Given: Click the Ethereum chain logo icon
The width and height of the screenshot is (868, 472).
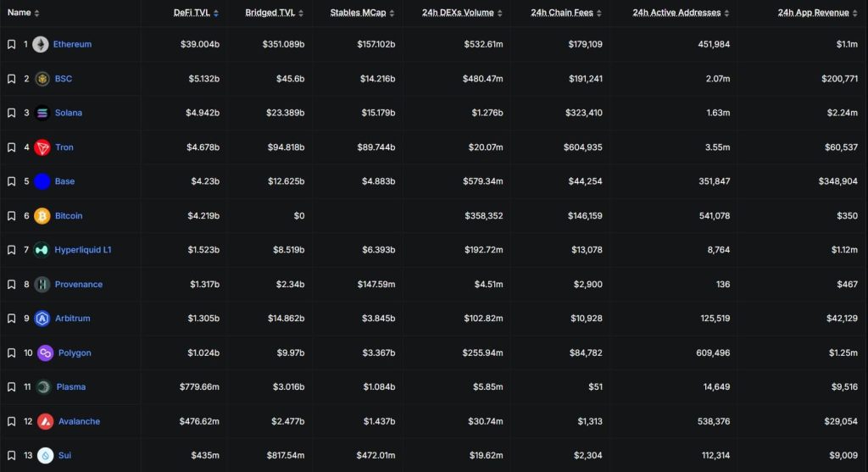Looking at the screenshot, I should pos(41,44).
